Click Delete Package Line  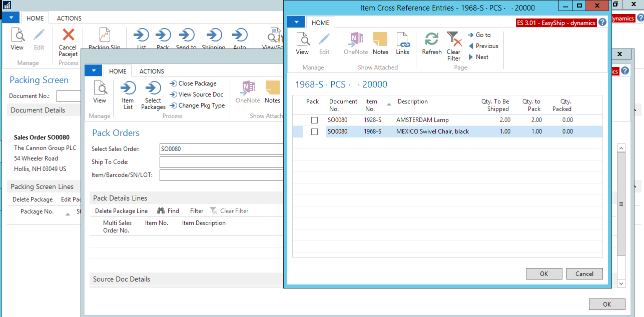122,211
